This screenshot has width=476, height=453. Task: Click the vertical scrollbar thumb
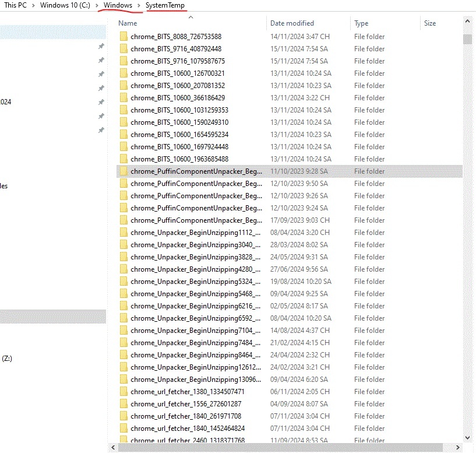(467, 39)
